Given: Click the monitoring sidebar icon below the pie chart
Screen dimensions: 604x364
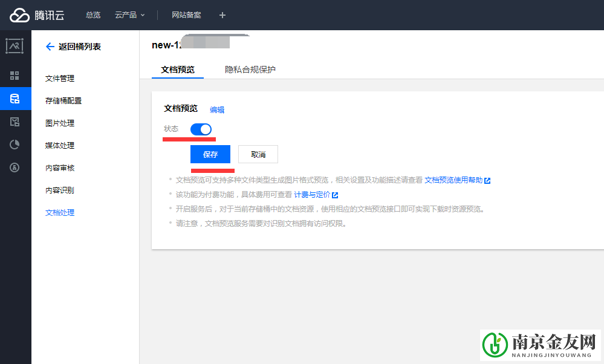Looking at the screenshot, I should [x=15, y=167].
